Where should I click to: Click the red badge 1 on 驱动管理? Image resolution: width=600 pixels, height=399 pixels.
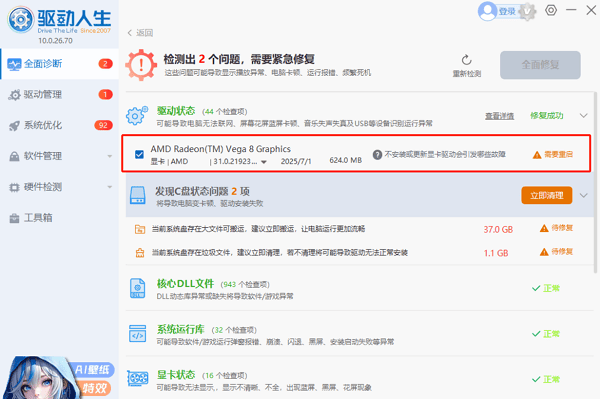tap(106, 94)
